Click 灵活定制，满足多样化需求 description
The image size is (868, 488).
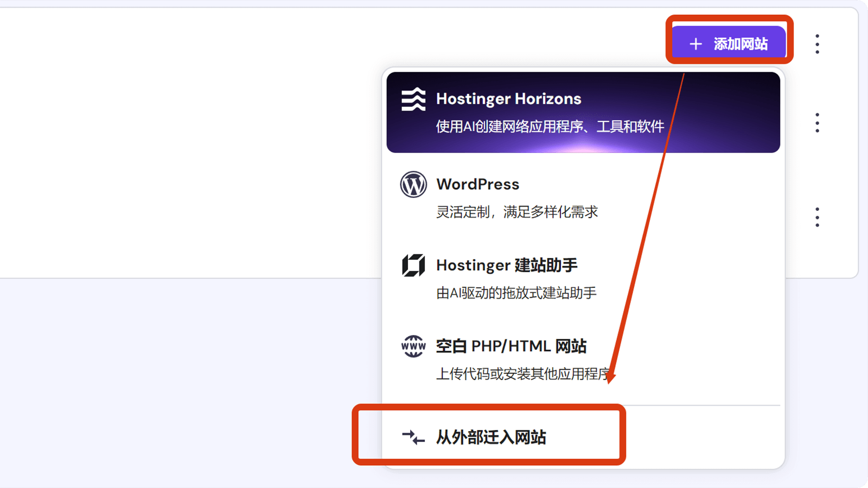click(x=517, y=212)
